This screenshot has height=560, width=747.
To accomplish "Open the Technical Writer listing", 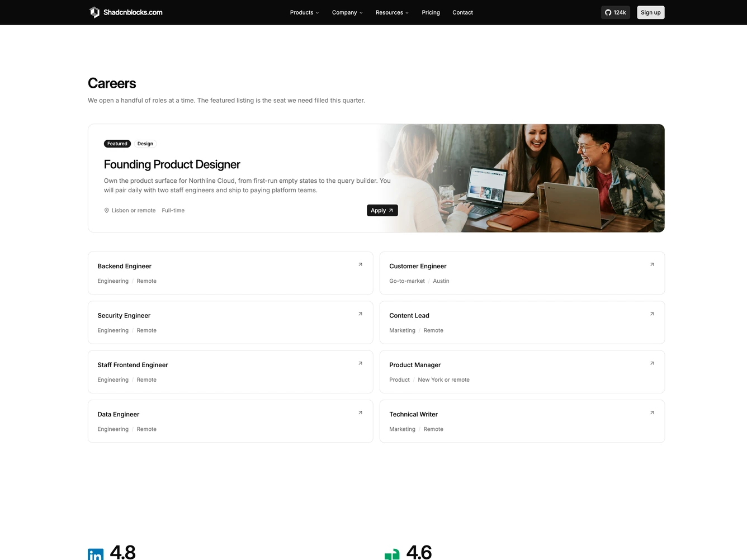I will coord(522,421).
